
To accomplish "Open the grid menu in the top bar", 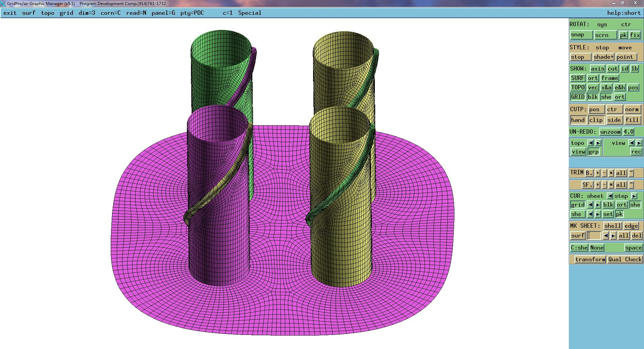I will [66, 13].
